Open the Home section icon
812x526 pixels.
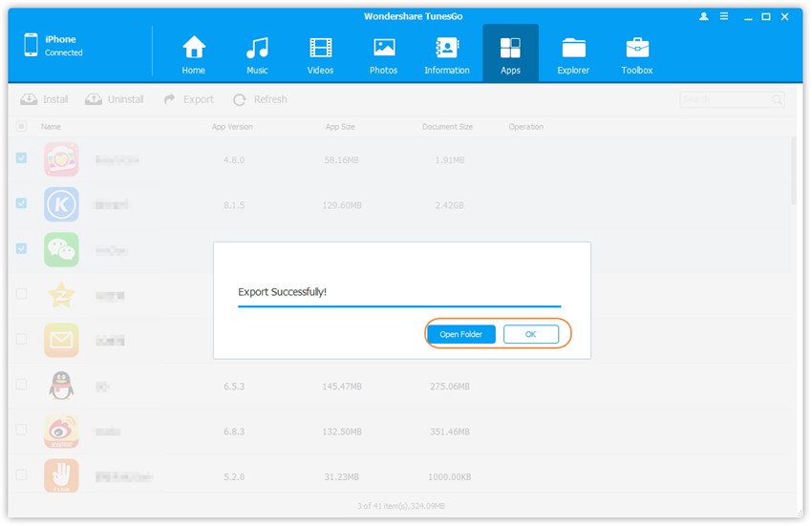(x=194, y=54)
